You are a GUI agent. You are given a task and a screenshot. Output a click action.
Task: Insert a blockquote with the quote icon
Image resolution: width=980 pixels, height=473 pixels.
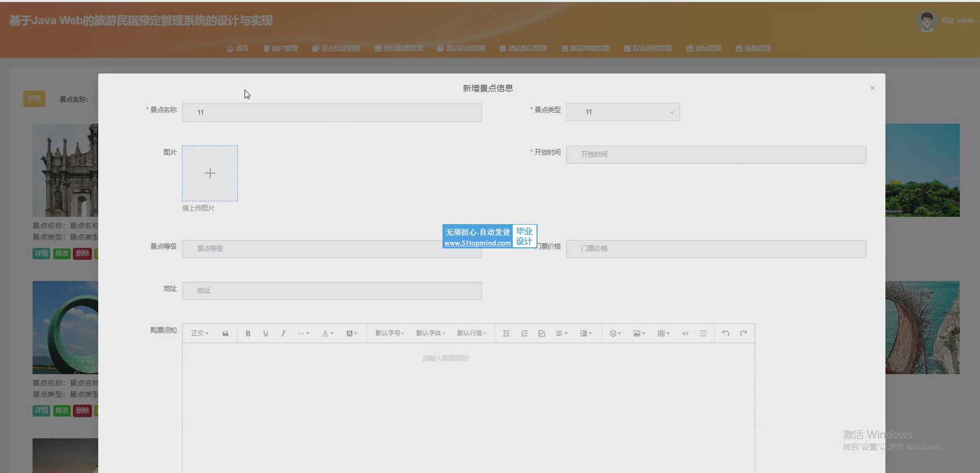(x=225, y=334)
